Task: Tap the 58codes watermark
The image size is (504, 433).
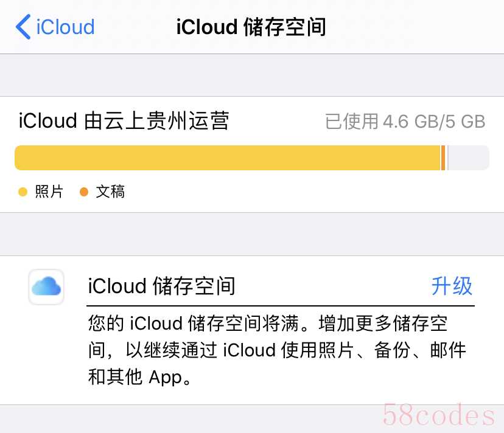Action: [x=439, y=415]
